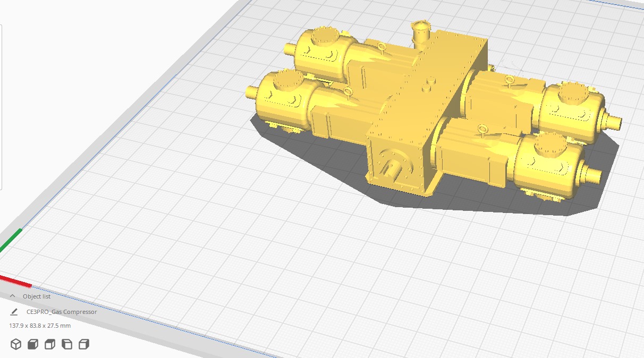
Task: Select the right side view cube icon
Action: 84,344
